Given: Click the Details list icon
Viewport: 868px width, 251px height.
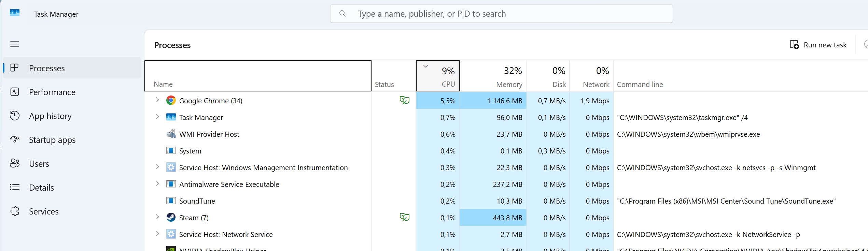Looking at the screenshot, I should point(15,187).
